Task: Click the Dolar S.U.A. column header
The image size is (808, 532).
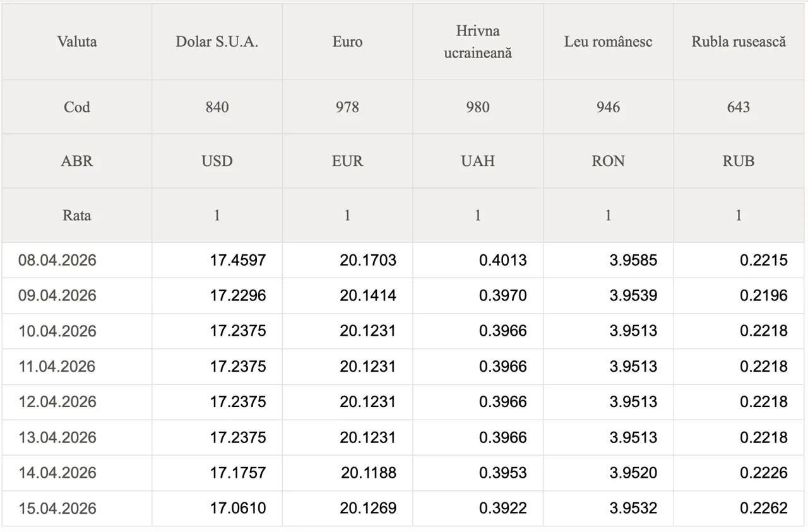Action: (217, 42)
